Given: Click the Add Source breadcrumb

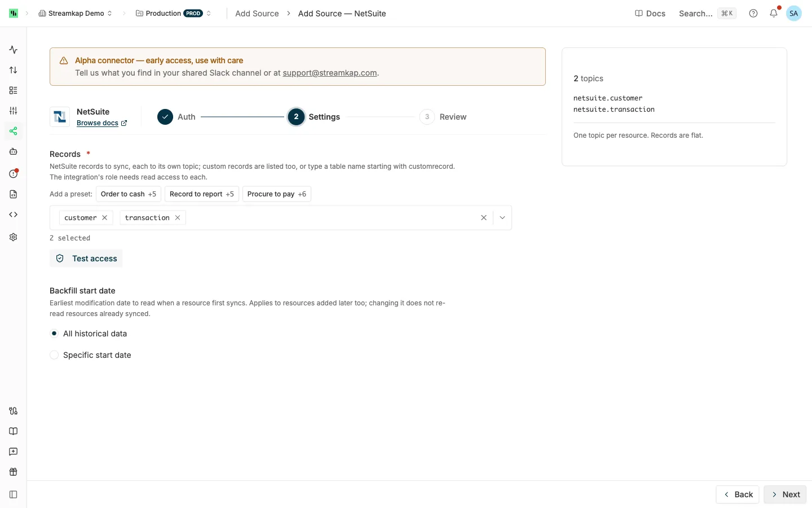Looking at the screenshot, I should pyautogui.click(x=257, y=14).
